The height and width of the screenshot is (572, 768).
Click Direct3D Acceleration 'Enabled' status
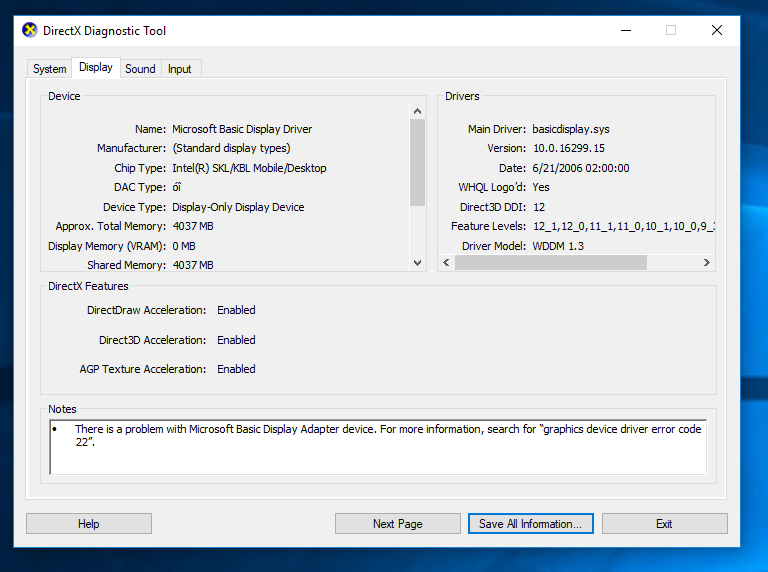tap(236, 340)
